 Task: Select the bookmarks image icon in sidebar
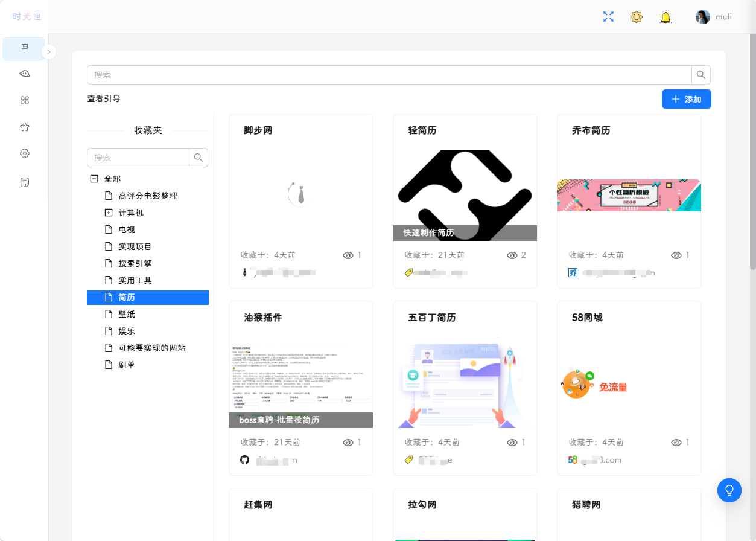[25, 47]
